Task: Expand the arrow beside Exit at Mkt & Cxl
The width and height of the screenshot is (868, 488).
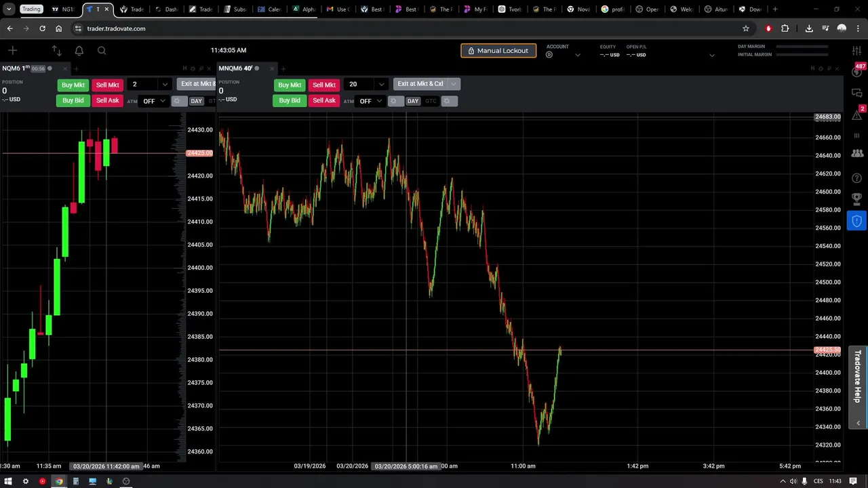Action: click(x=453, y=84)
